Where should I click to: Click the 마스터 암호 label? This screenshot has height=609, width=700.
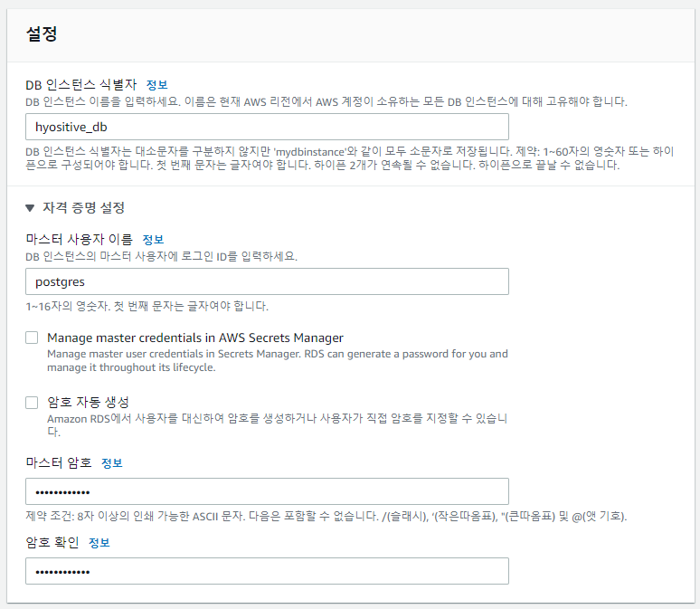coord(59,463)
